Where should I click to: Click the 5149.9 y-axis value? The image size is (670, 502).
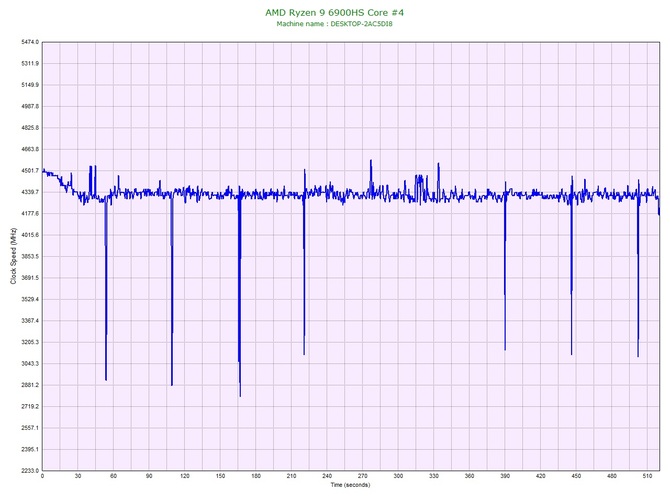point(30,85)
